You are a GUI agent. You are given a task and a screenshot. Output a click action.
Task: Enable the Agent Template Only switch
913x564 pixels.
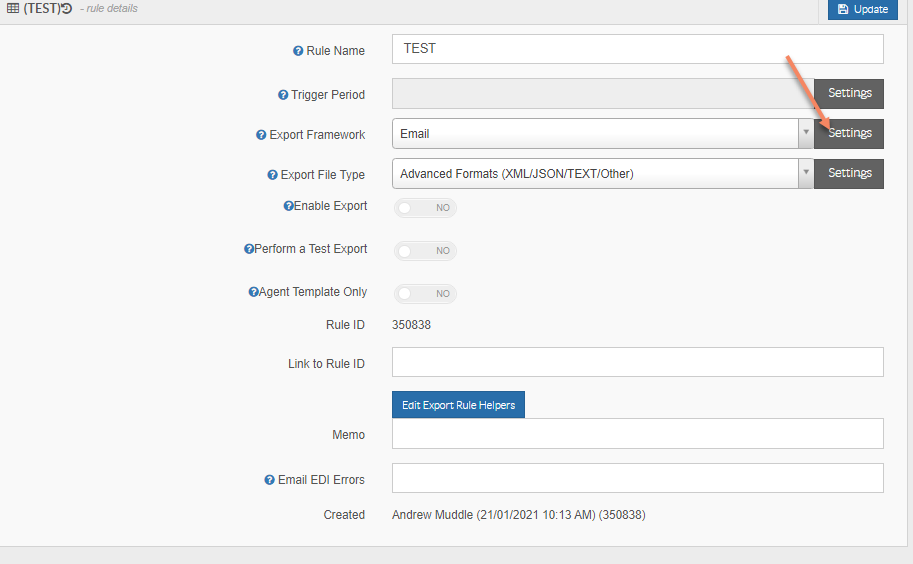click(x=426, y=294)
